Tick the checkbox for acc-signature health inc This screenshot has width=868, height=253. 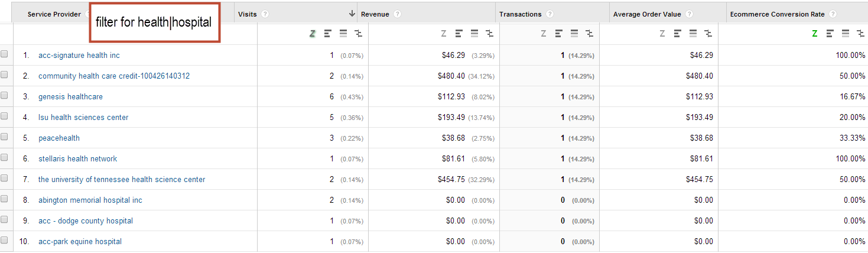click(x=5, y=54)
